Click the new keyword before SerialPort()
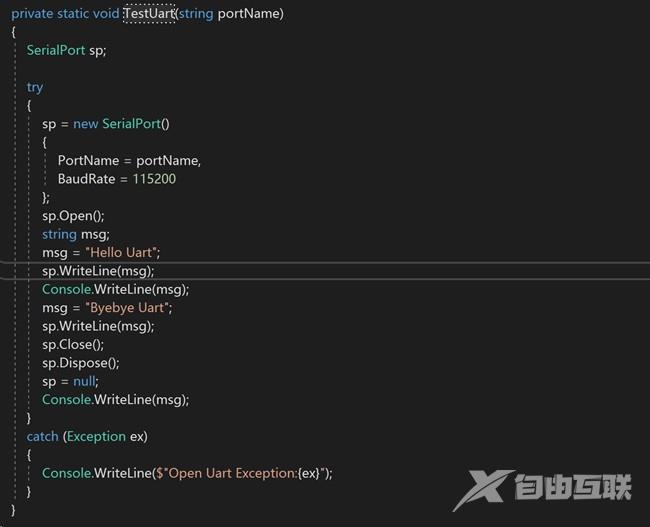650x527 pixels. pos(86,124)
